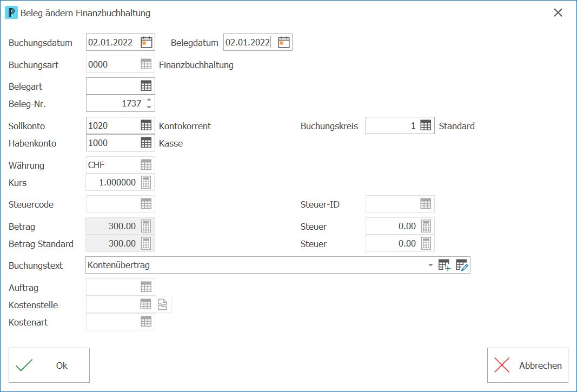Close the Beleg ändern dialog
This screenshot has height=392, width=577.
click(x=558, y=13)
